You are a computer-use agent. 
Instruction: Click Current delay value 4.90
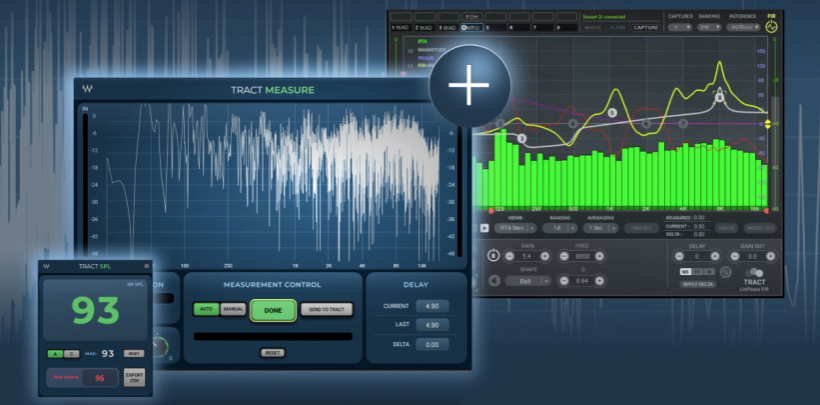pos(432,306)
